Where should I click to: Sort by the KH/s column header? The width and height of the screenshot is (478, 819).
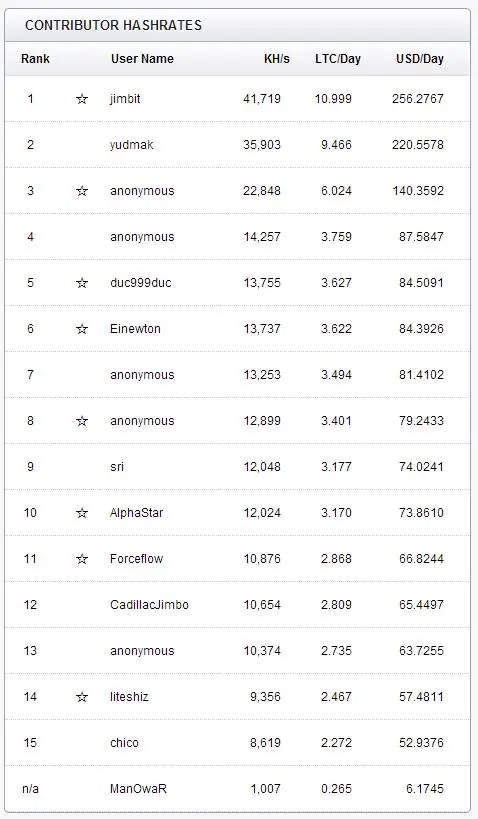coord(276,58)
